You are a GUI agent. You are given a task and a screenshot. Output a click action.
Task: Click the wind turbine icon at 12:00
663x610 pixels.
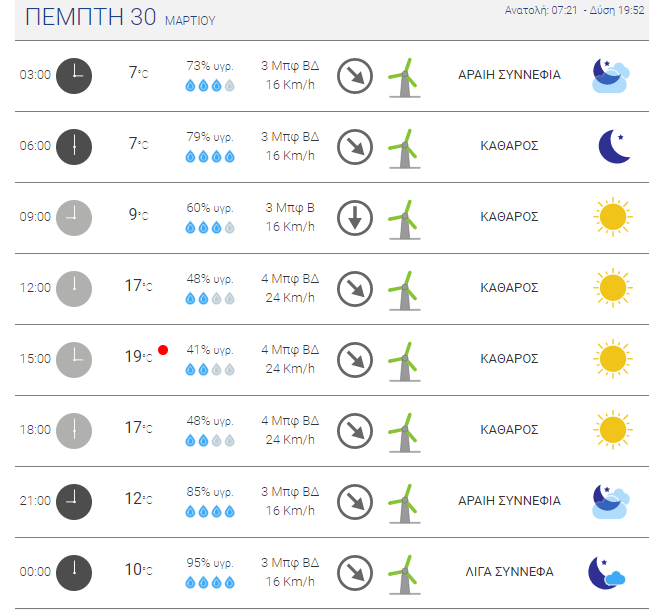404,290
